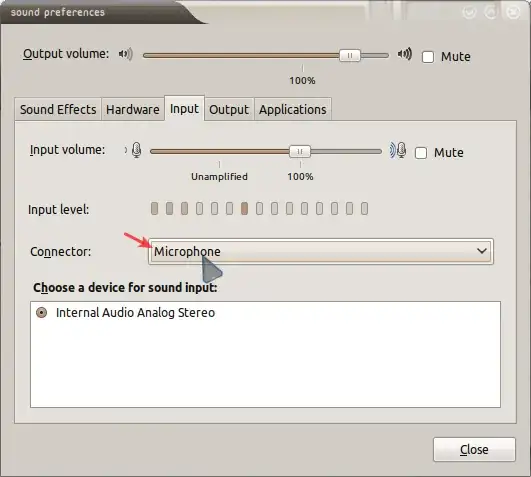Go to the Output tab
Screen dimensions: 531x477
click(229, 109)
